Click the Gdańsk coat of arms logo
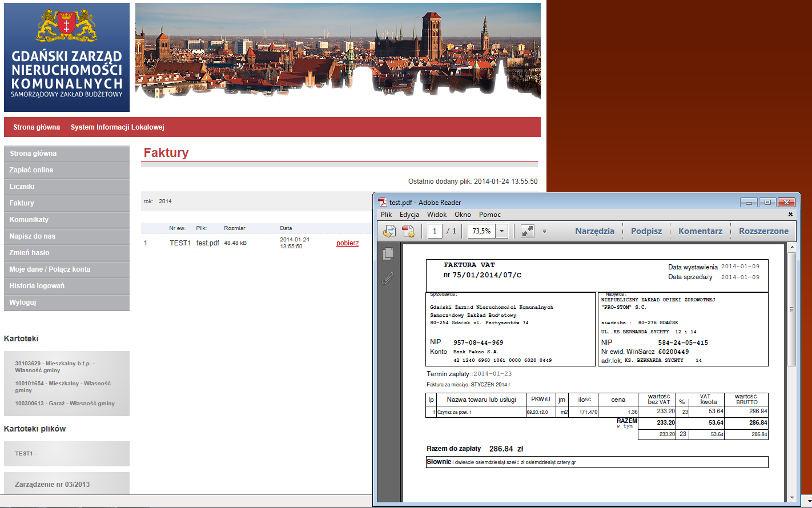The height and width of the screenshot is (508, 812). pos(67,25)
